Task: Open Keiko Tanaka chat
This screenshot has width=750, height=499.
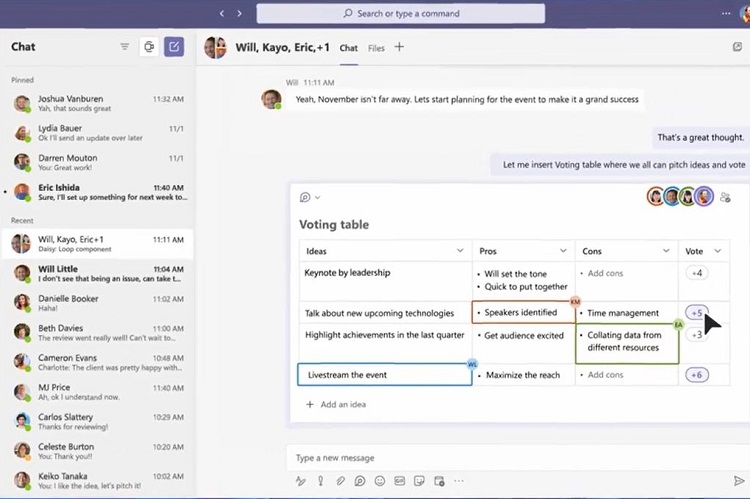Action: tap(98, 481)
